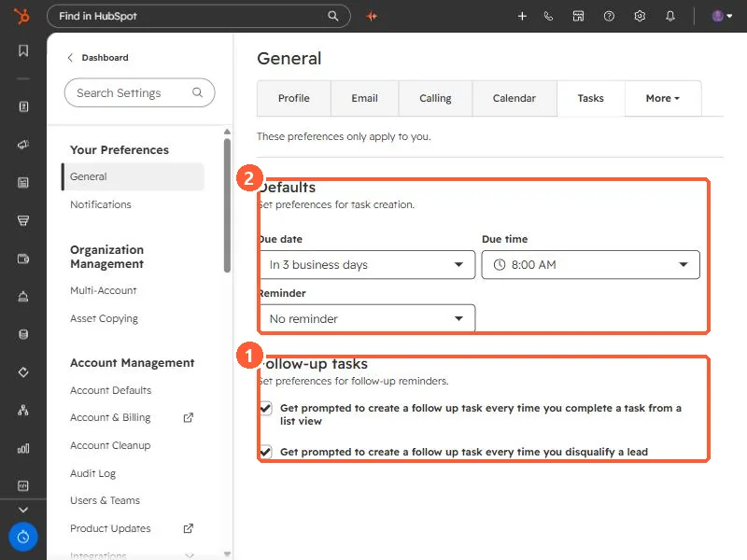Image resolution: width=747 pixels, height=560 pixels.
Task: Open the marketing megaphone icon
Action: (22, 145)
